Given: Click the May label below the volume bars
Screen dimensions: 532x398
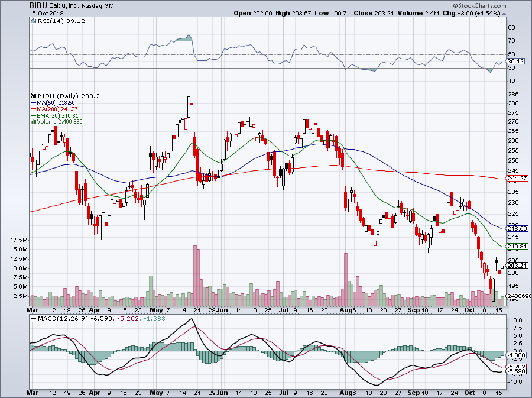Looking at the screenshot, I should [x=156, y=310].
